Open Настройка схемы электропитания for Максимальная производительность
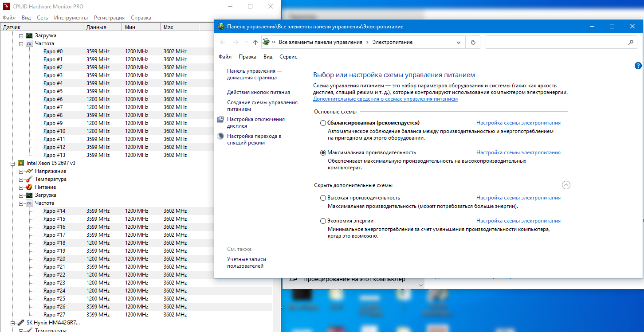Image resolution: width=644 pixels, height=332 pixels. click(518, 152)
